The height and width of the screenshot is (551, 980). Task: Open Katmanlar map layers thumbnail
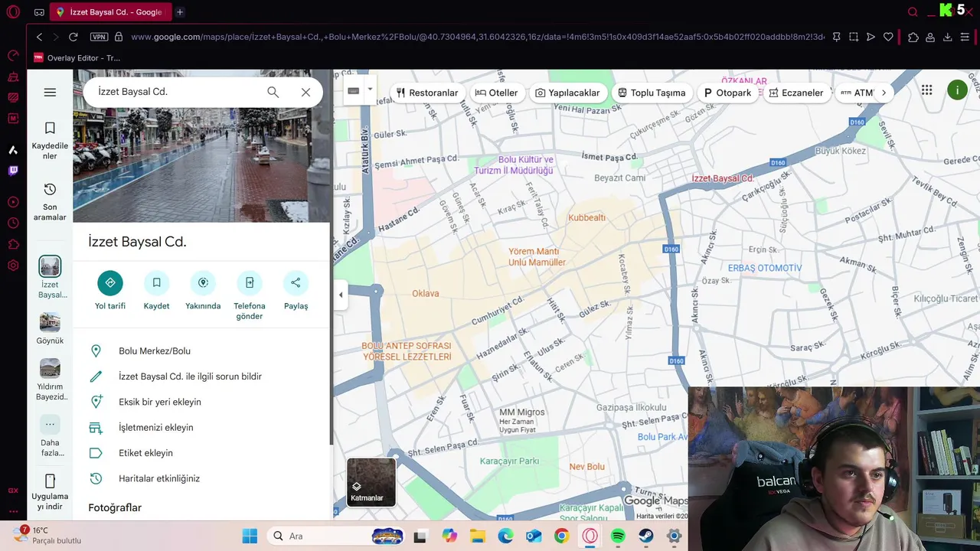tap(371, 482)
